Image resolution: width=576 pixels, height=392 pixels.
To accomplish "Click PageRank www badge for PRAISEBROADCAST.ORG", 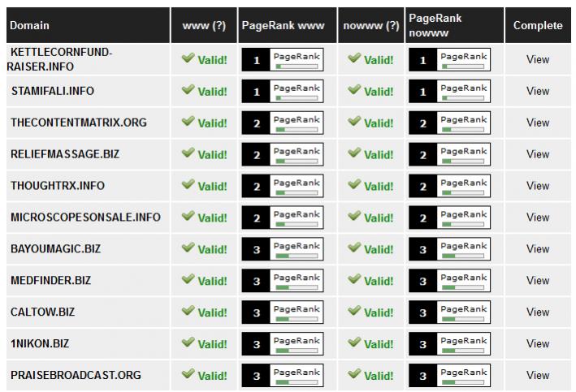I will click(x=282, y=376).
